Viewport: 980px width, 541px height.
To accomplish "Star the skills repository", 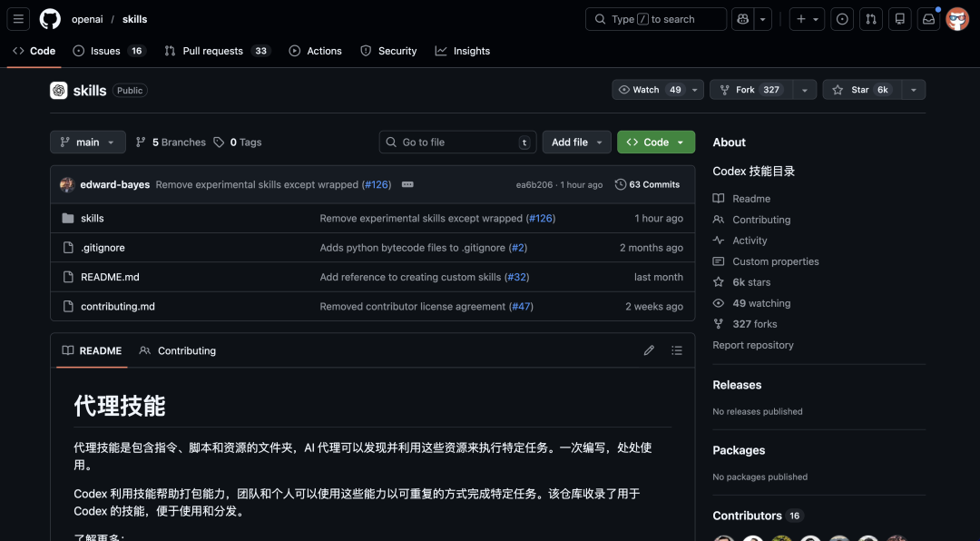I will pos(862,90).
